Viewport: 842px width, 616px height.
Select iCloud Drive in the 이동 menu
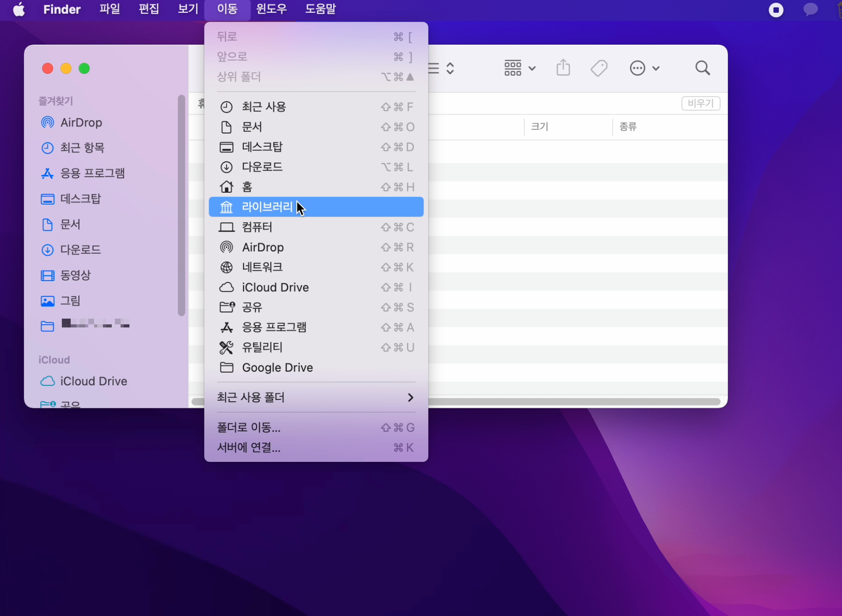click(316, 287)
